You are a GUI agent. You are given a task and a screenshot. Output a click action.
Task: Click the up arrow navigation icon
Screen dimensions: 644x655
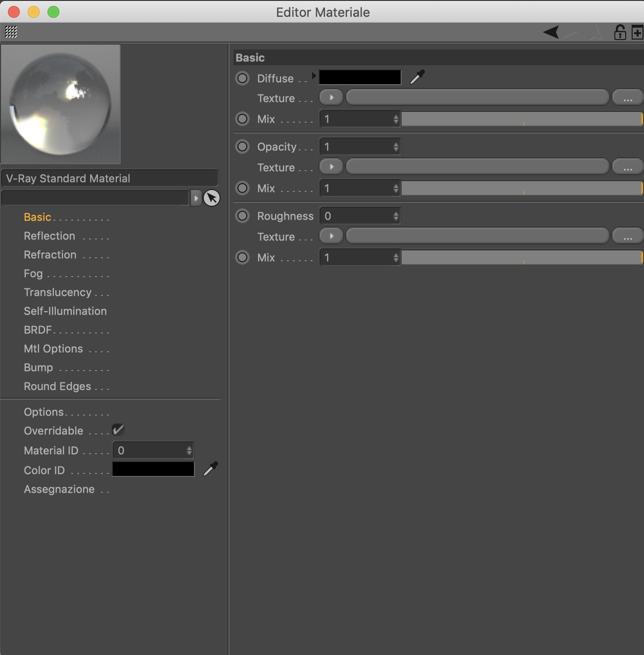point(595,32)
